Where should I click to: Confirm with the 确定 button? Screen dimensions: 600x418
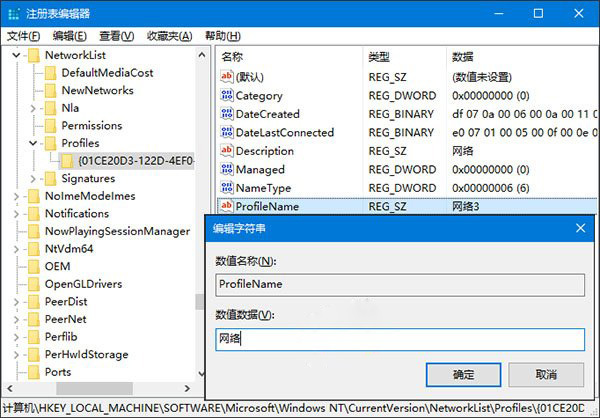pyautogui.click(x=463, y=375)
